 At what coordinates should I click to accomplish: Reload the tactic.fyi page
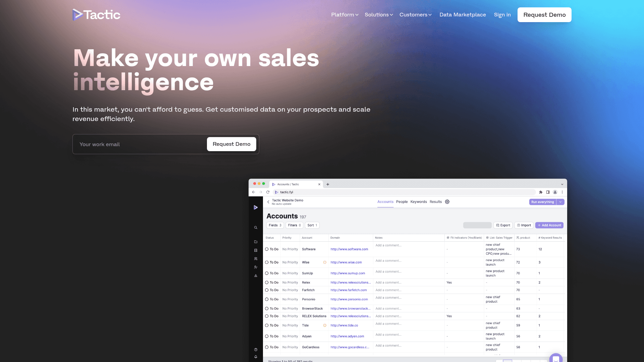pos(268,192)
